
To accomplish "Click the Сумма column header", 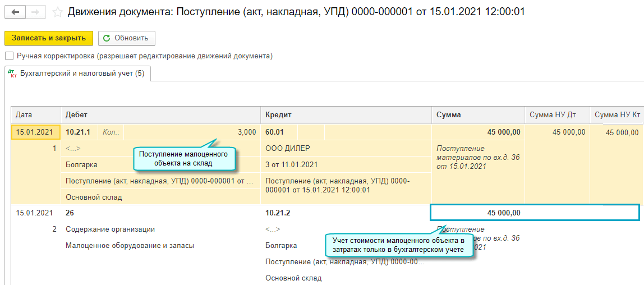I will (449, 115).
